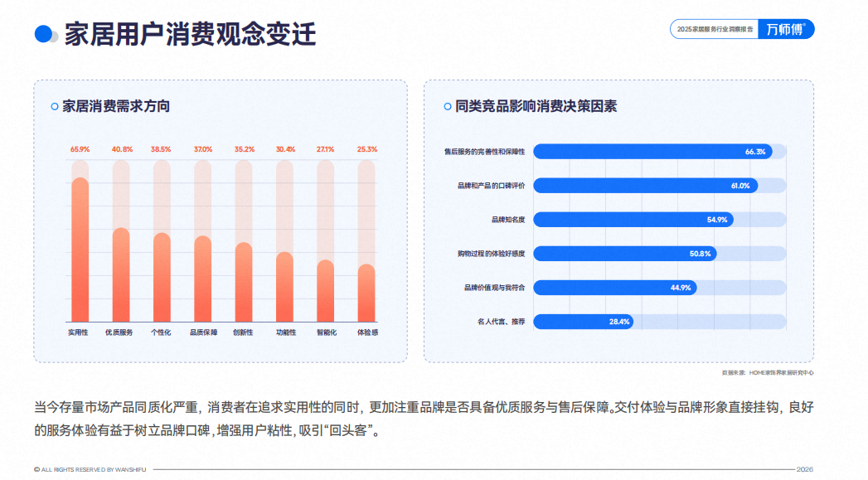Click the 万师傅 logo badge
This screenshot has height=480, width=868.
786,29
